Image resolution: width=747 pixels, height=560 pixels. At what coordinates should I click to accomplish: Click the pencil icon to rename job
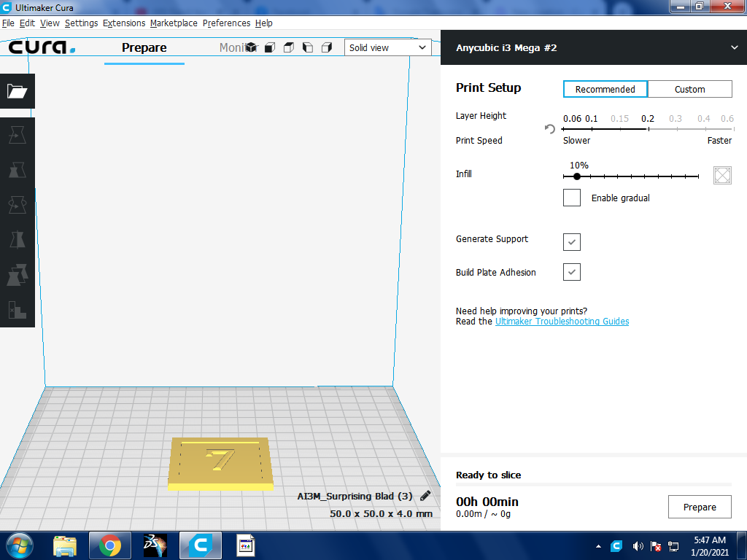coord(425,496)
